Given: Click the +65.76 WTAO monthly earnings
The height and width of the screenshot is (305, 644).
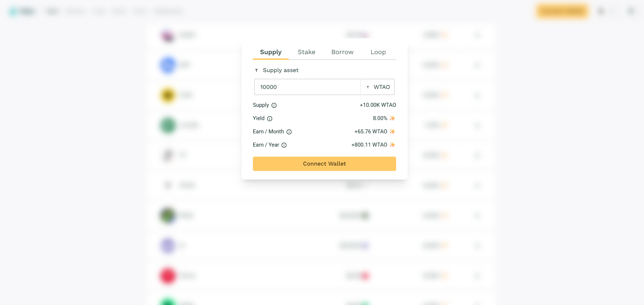Looking at the screenshot, I should pos(371,132).
